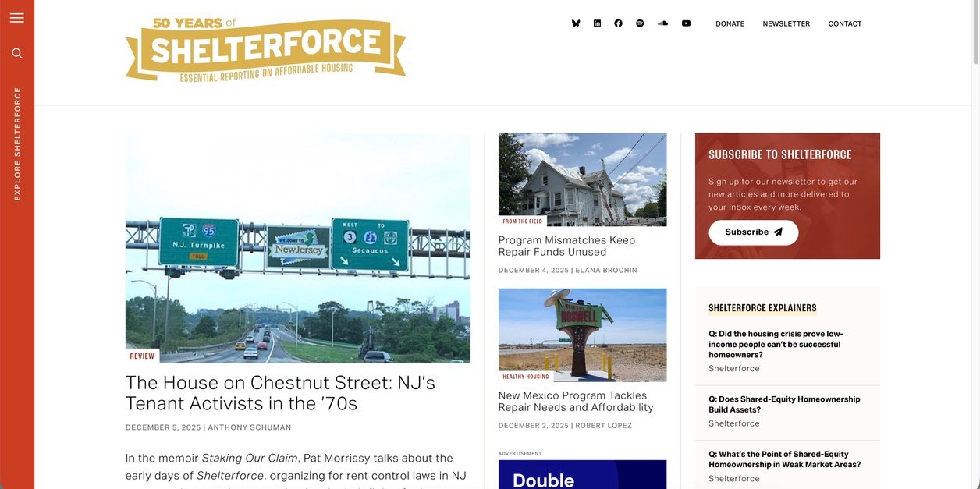The height and width of the screenshot is (489, 980).
Task: Click the Subscribe button
Action: pyautogui.click(x=754, y=232)
